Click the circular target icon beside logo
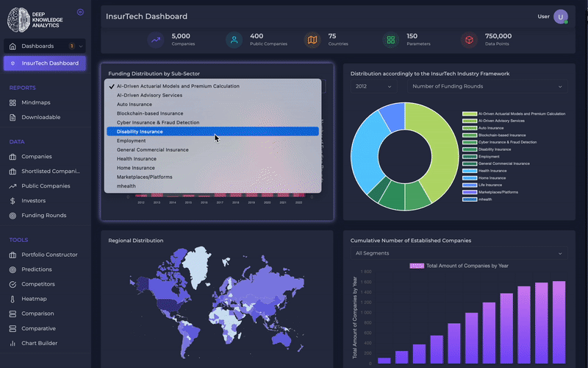The width and height of the screenshot is (588, 368). pos(80,12)
